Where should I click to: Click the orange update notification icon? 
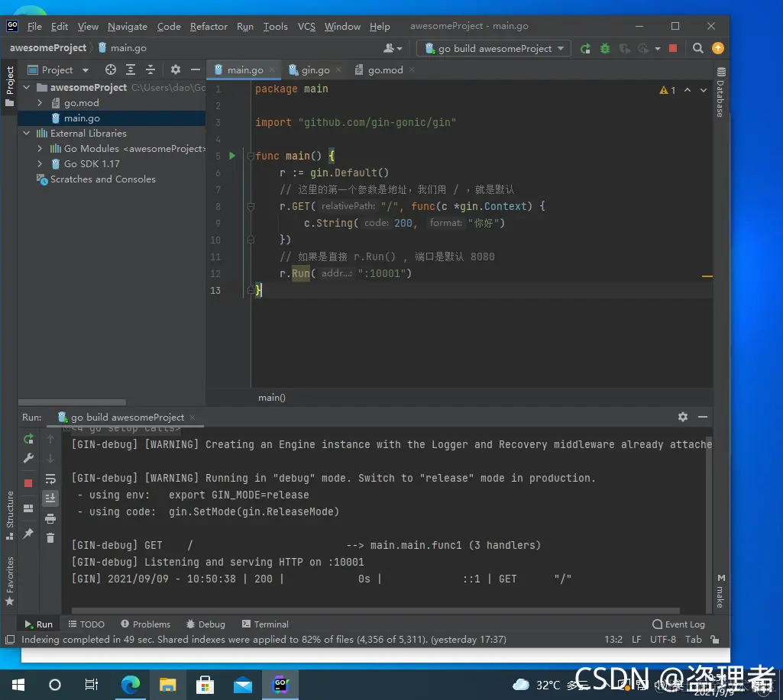pyautogui.click(x=717, y=48)
